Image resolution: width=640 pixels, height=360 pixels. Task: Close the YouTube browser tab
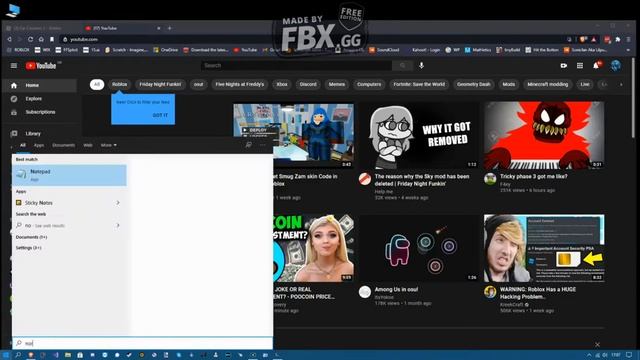[x=159, y=28]
